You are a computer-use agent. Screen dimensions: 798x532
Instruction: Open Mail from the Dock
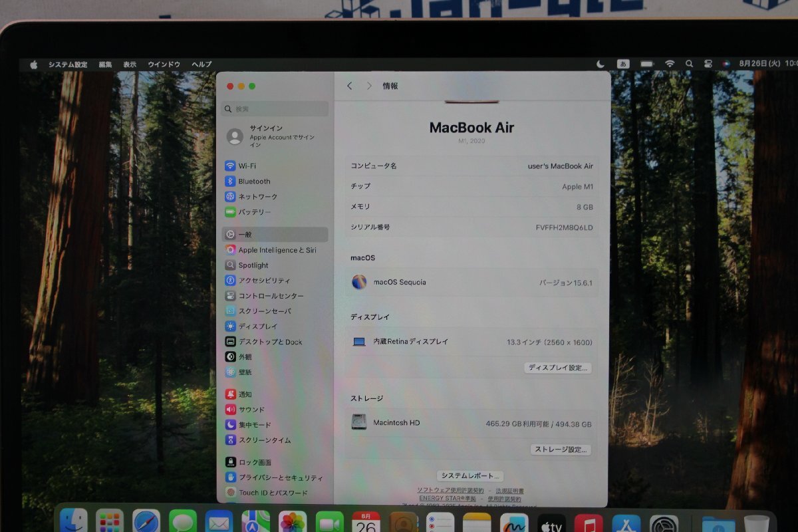click(x=219, y=522)
